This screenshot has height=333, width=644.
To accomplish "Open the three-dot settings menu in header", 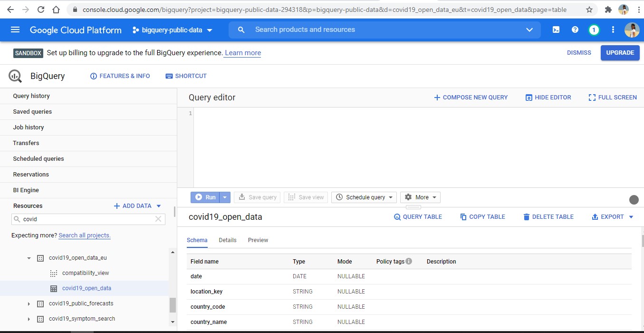I will pos(613,29).
